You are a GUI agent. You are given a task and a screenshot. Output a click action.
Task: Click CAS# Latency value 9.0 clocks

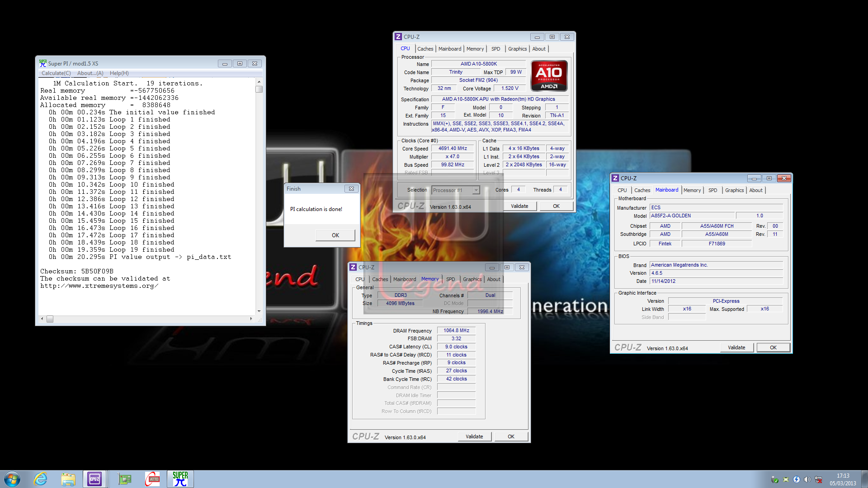(456, 347)
